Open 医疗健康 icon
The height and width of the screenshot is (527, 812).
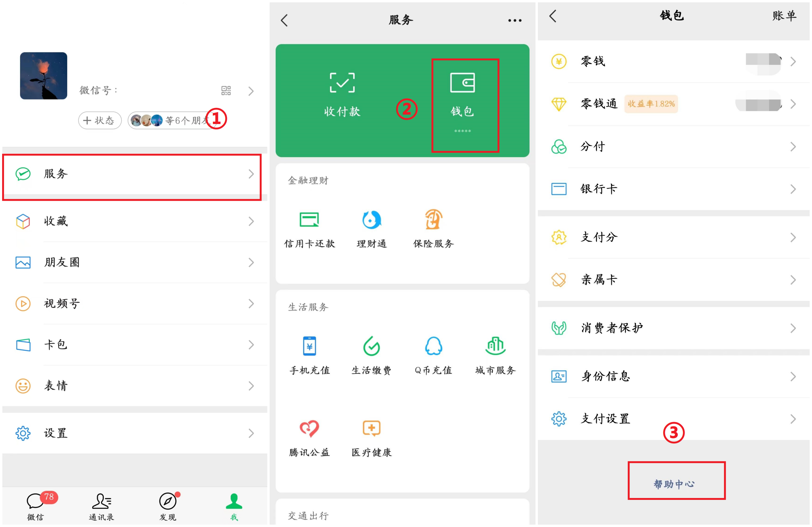(371, 428)
